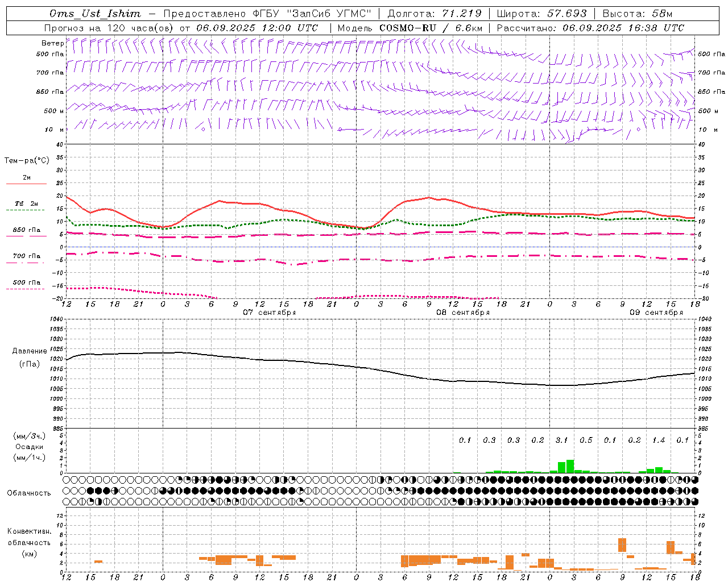Click the 09 сентября date label
Viewport: 728px width, 582px height.
[x=656, y=313]
